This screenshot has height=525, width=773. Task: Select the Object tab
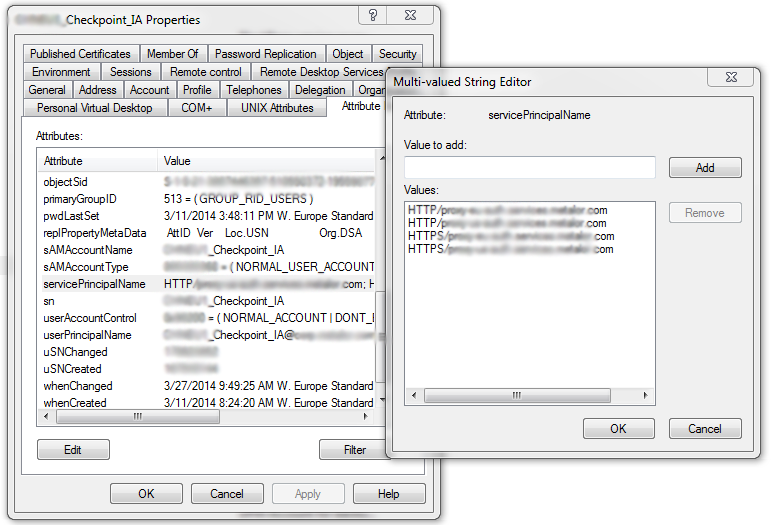[348, 54]
